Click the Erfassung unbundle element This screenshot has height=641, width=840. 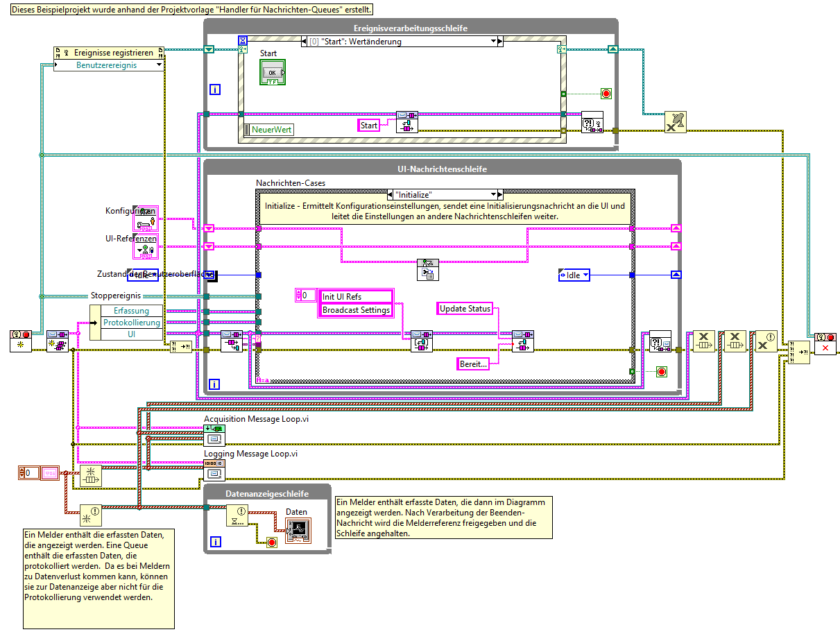coord(132,311)
